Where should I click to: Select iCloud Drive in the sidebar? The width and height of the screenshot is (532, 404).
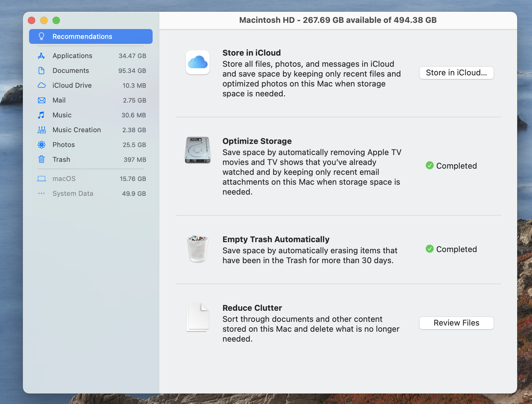click(91, 86)
